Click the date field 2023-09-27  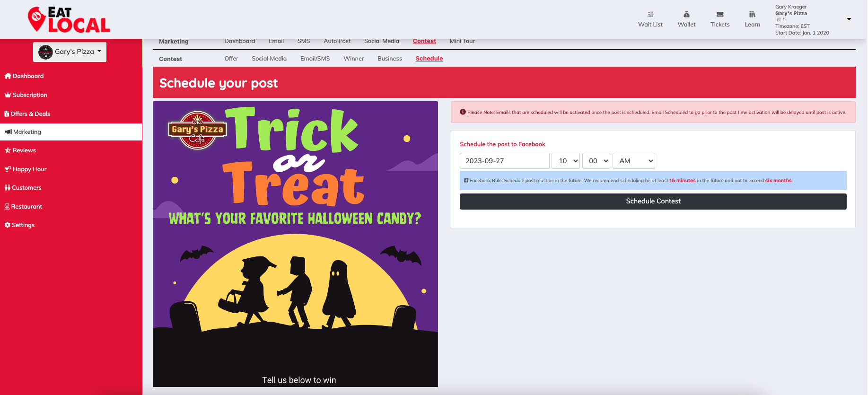[505, 161]
